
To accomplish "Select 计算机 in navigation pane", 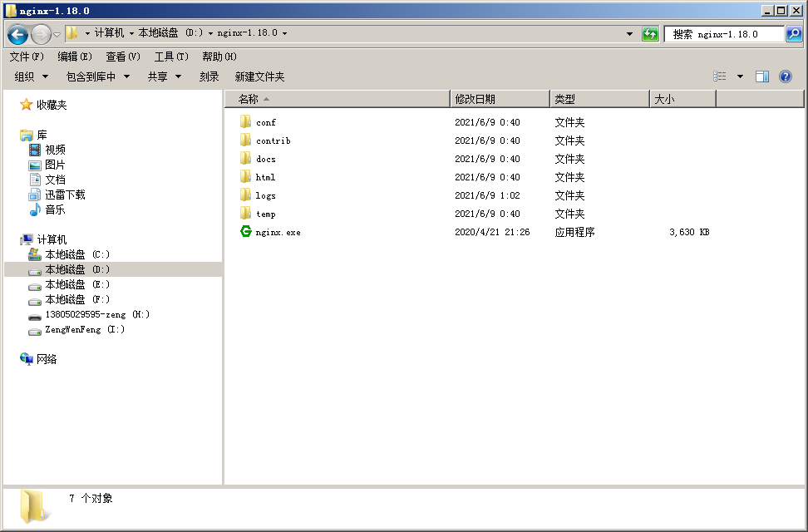I will (52, 239).
